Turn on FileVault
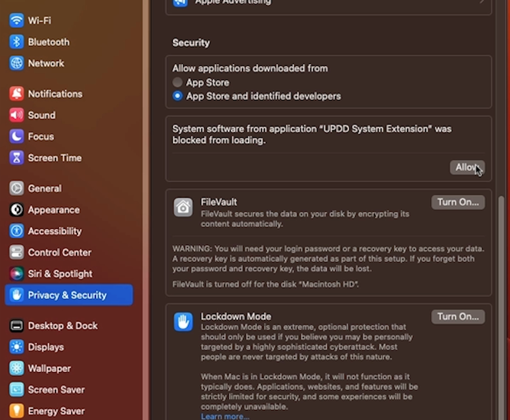This screenshot has height=420, width=510. coord(458,202)
